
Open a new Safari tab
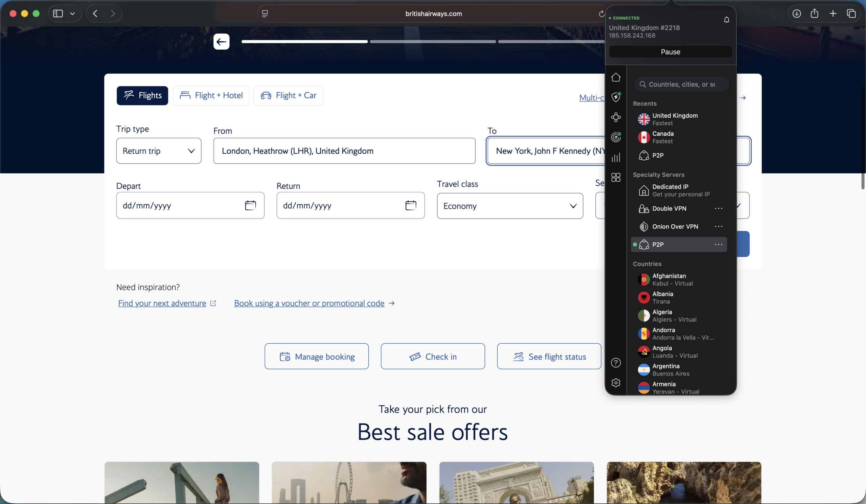pos(833,14)
